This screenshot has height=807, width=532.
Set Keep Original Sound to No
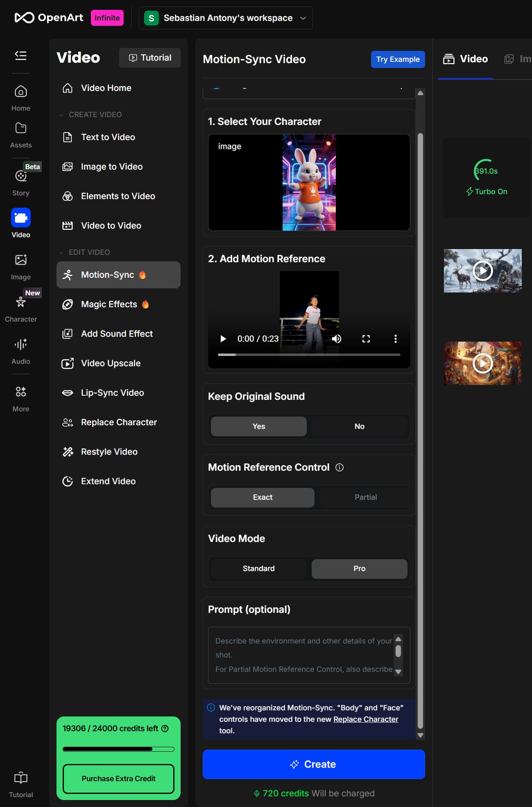[359, 426]
